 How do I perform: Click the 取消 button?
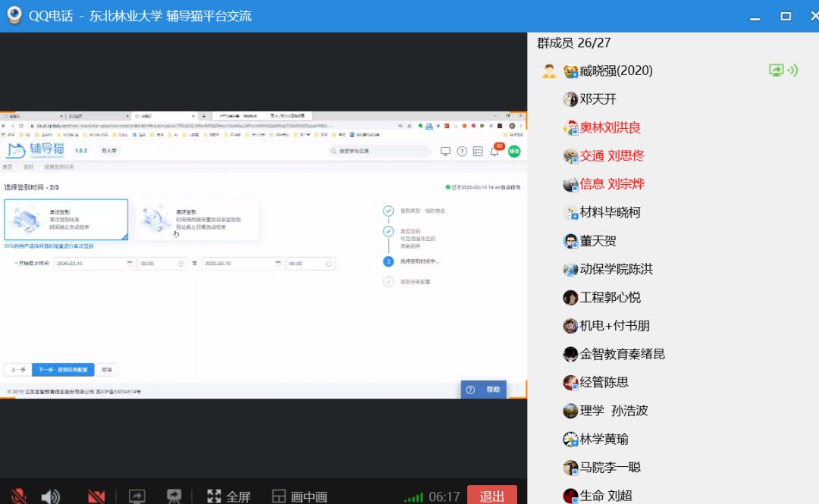click(x=107, y=370)
